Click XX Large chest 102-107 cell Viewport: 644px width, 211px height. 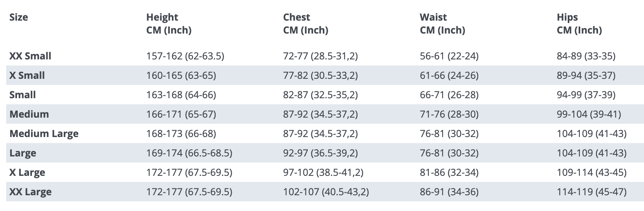326,192
